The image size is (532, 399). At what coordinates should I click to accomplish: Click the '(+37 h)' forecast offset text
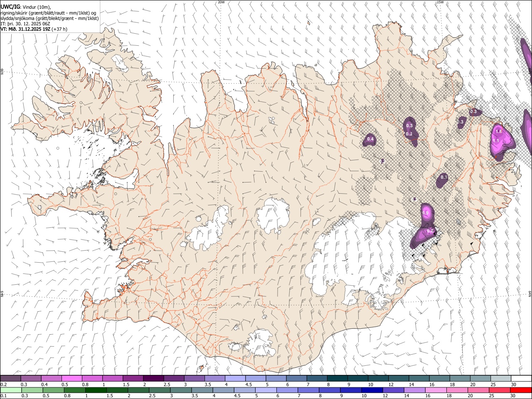click(x=59, y=29)
